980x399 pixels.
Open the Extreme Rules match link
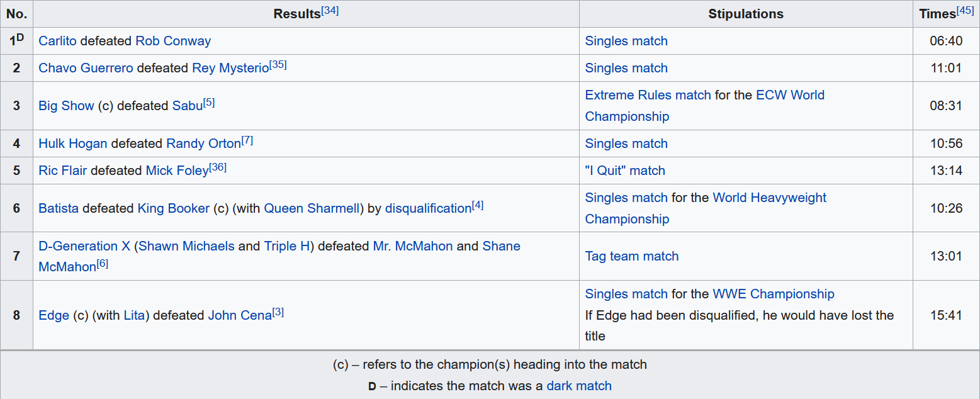click(x=648, y=95)
